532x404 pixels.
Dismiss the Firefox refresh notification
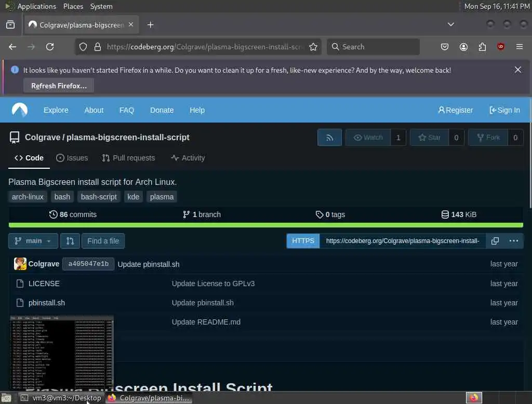tap(518, 70)
